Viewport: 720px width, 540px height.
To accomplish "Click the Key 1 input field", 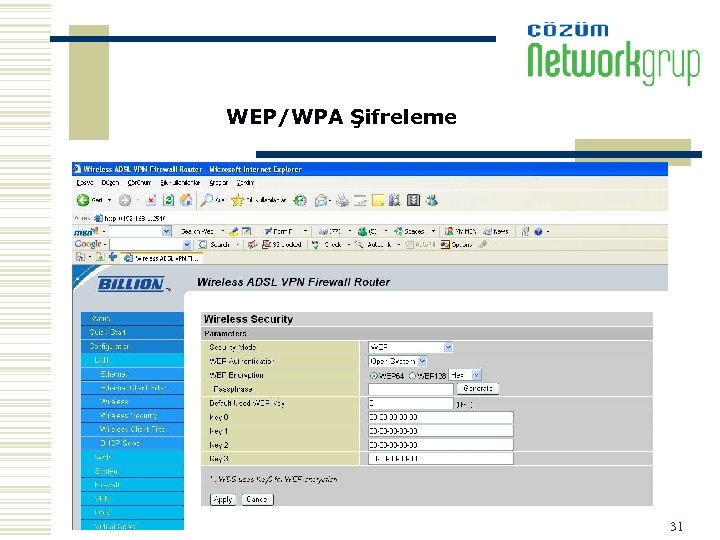I will (441, 431).
